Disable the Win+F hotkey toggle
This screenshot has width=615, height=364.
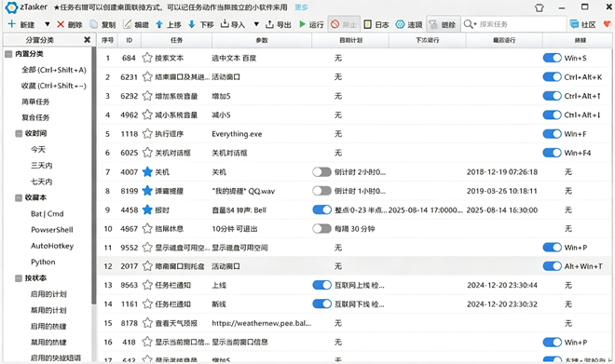coord(552,134)
